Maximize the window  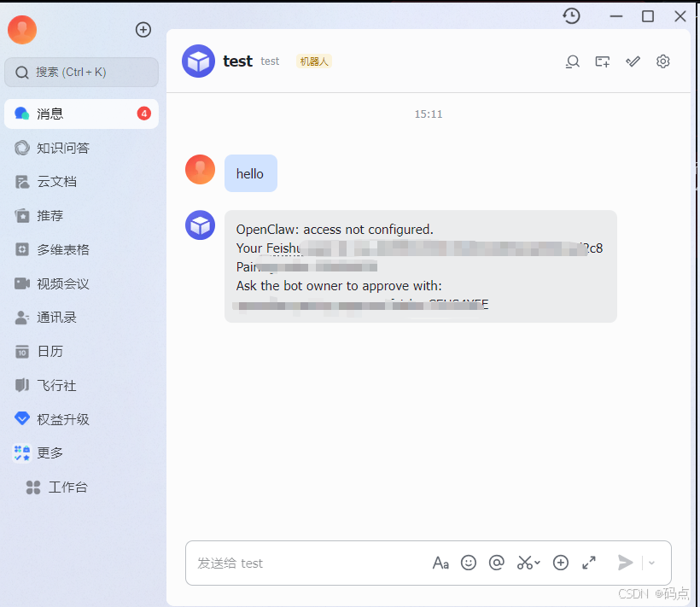[648, 16]
